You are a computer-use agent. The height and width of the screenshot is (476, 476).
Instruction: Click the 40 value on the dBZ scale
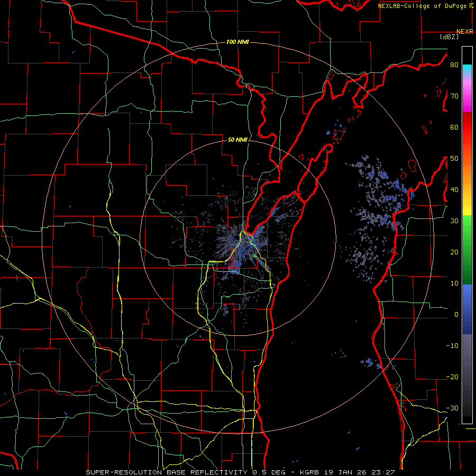coord(454,190)
